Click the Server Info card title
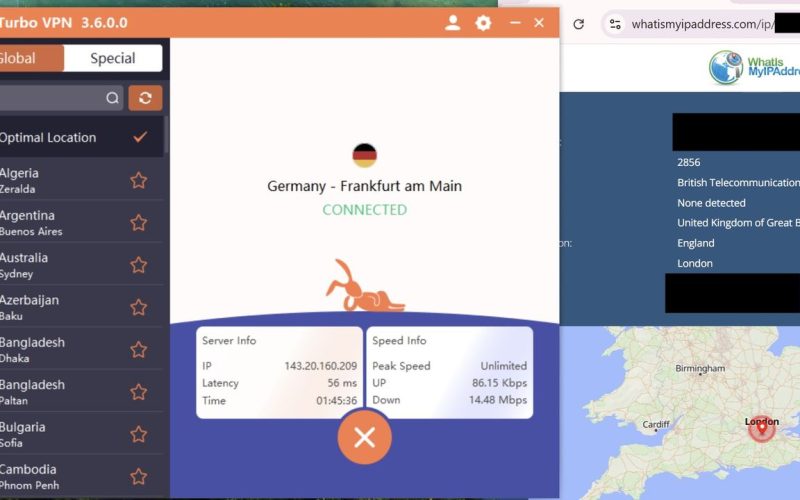 (x=229, y=341)
